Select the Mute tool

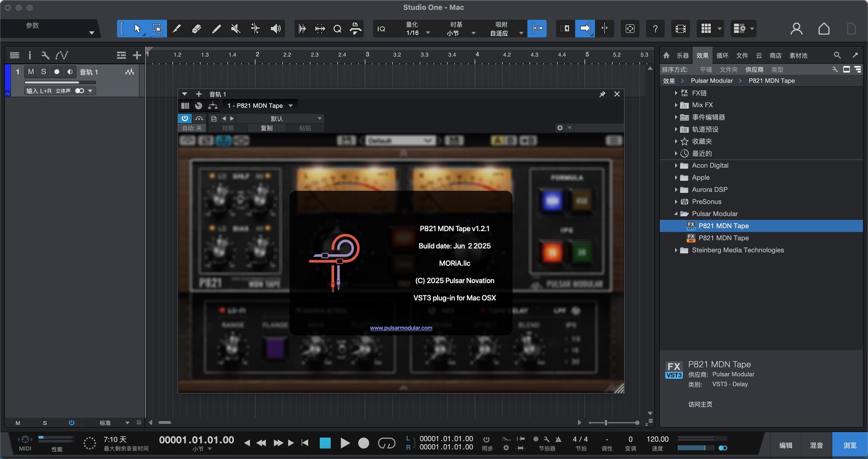[236, 29]
